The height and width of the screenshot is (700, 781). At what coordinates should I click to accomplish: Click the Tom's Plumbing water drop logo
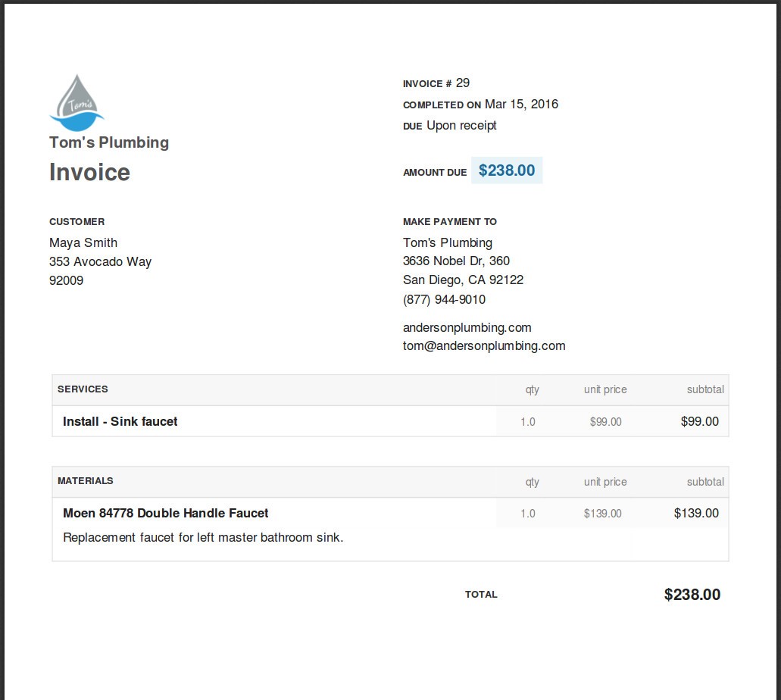tap(77, 102)
